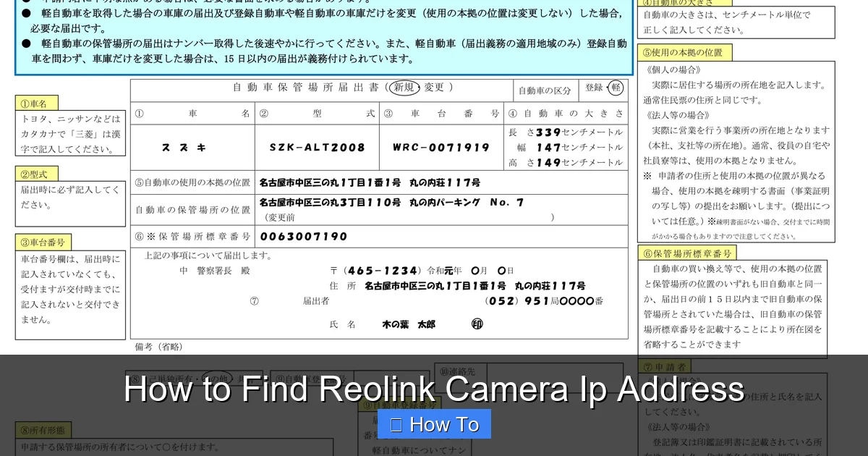
Task: Click the name 木の葉 太郎
Action: 408,325
